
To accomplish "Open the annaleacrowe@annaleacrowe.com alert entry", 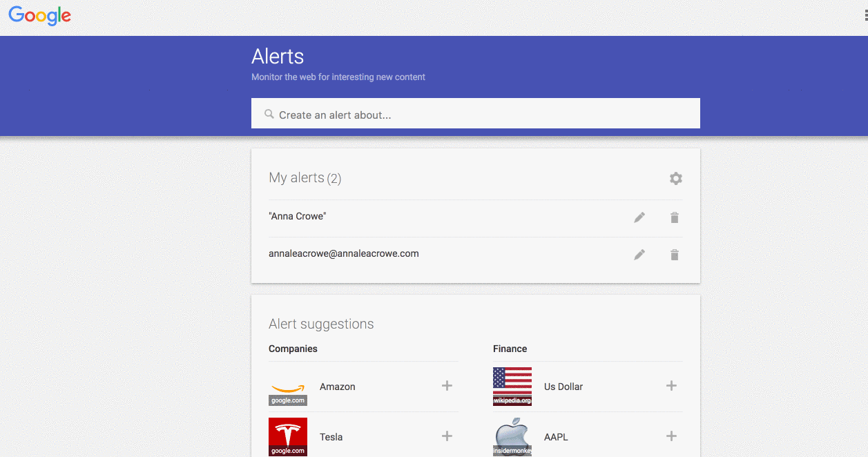I will (x=344, y=254).
